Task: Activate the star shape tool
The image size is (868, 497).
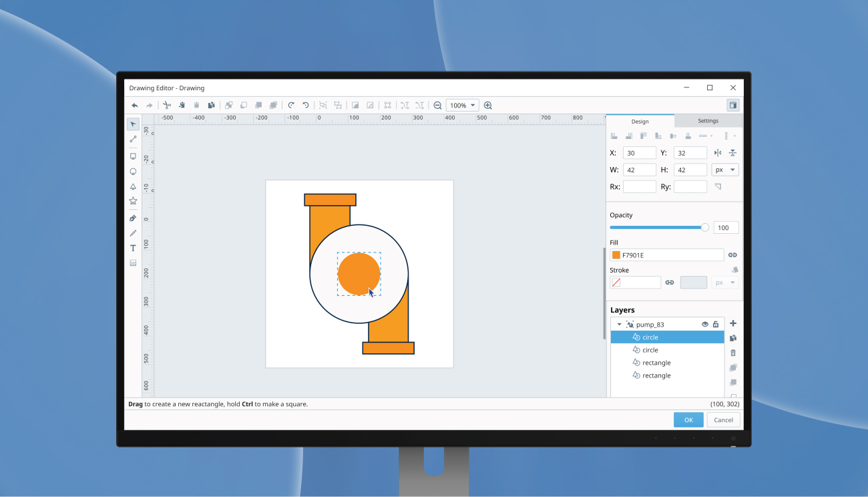Action: (133, 202)
